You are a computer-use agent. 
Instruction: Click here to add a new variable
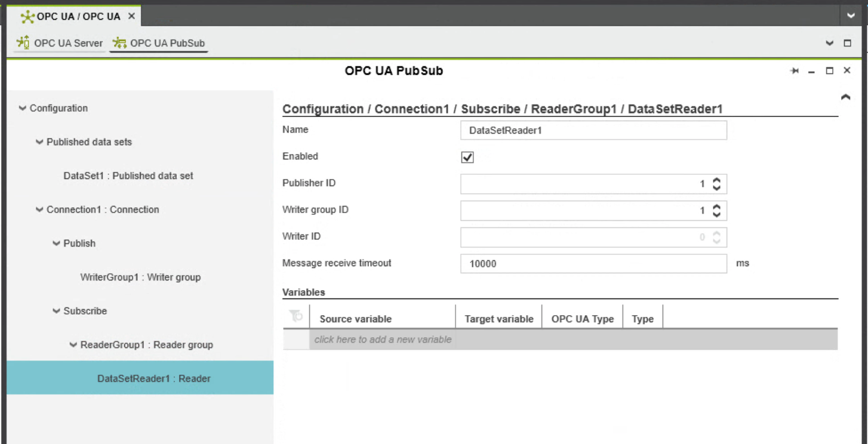pos(383,339)
